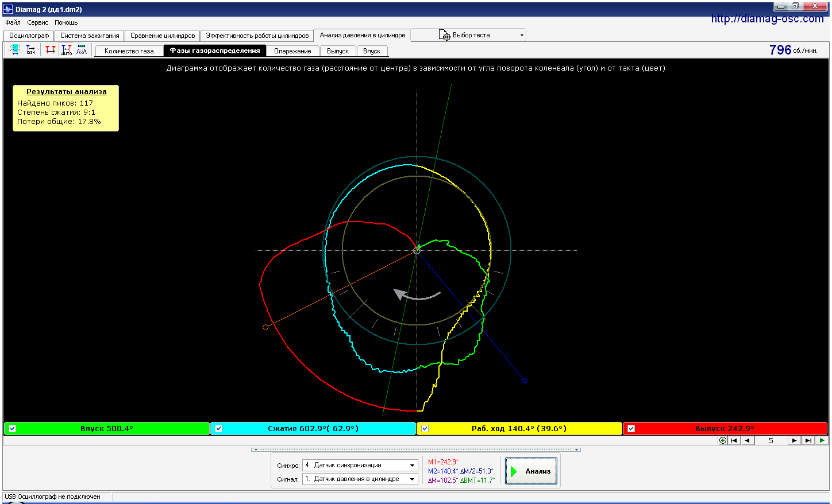Switch to the Эффективность работы цилиндров tab
Screen dimensions: 832x504
click(x=257, y=36)
